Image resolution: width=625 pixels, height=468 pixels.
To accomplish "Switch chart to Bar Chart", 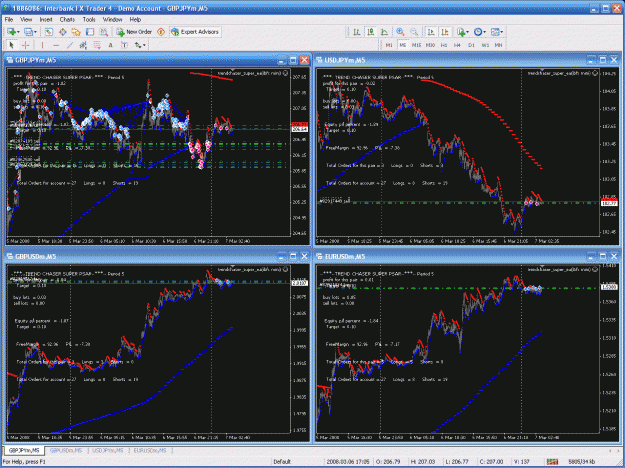I will 357,32.
